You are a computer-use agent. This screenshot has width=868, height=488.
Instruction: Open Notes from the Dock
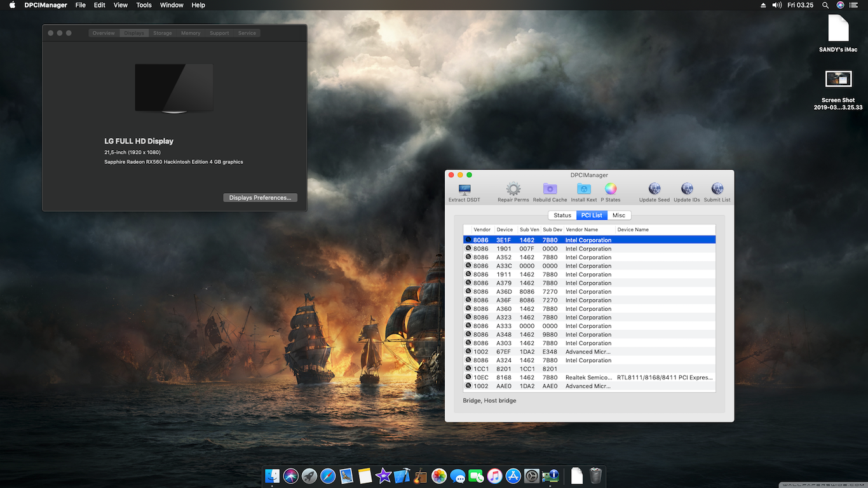[x=365, y=476]
